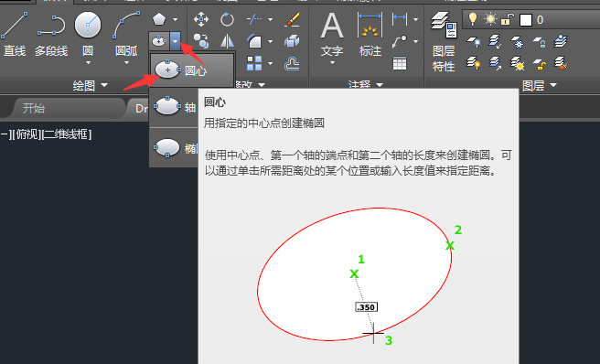This screenshot has height=364, width=600.
Task: Toggle the layer lock padlock icon
Action: pyautogui.click(x=507, y=19)
